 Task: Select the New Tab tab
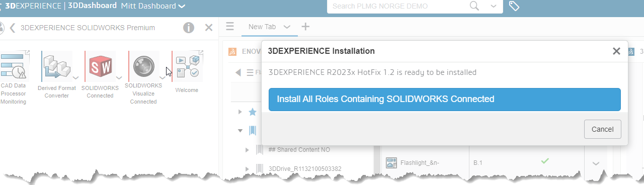tap(262, 27)
